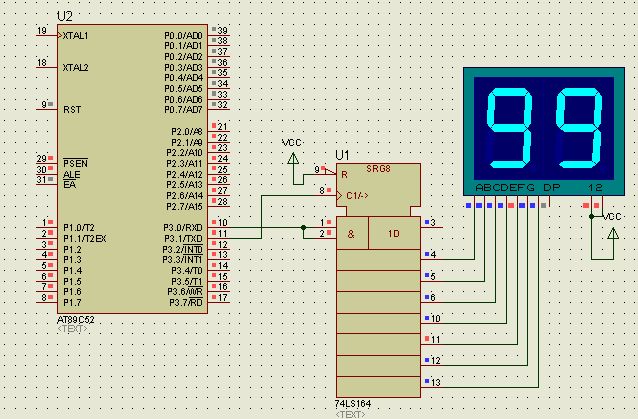Click pin 13 output of the 74LS164
This screenshot has height=419, width=638.
pos(436,382)
